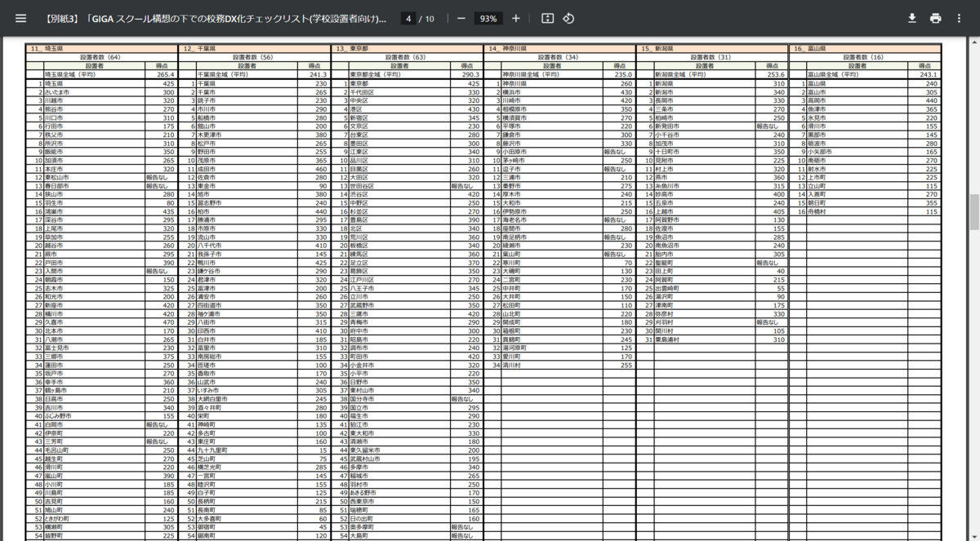This screenshot has width=980, height=541.
Task: Select header "13_ 東京都"
Action: point(352,49)
